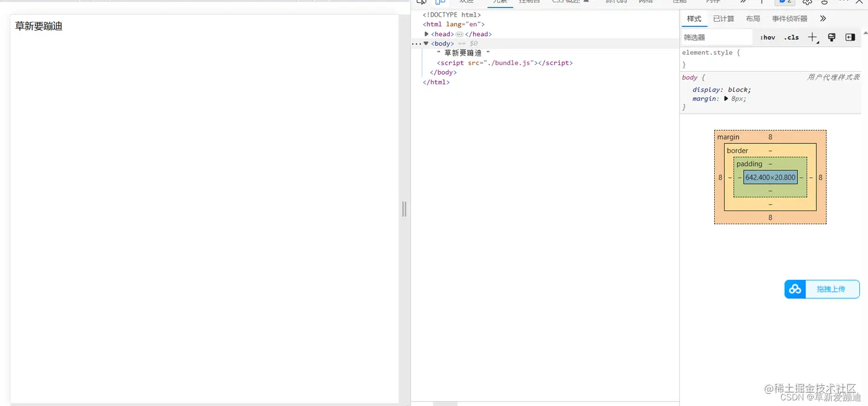Click the left margin value 8
The height and width of the screenshot is (406, 868).
pyautogui.click(x=720, y=178)
